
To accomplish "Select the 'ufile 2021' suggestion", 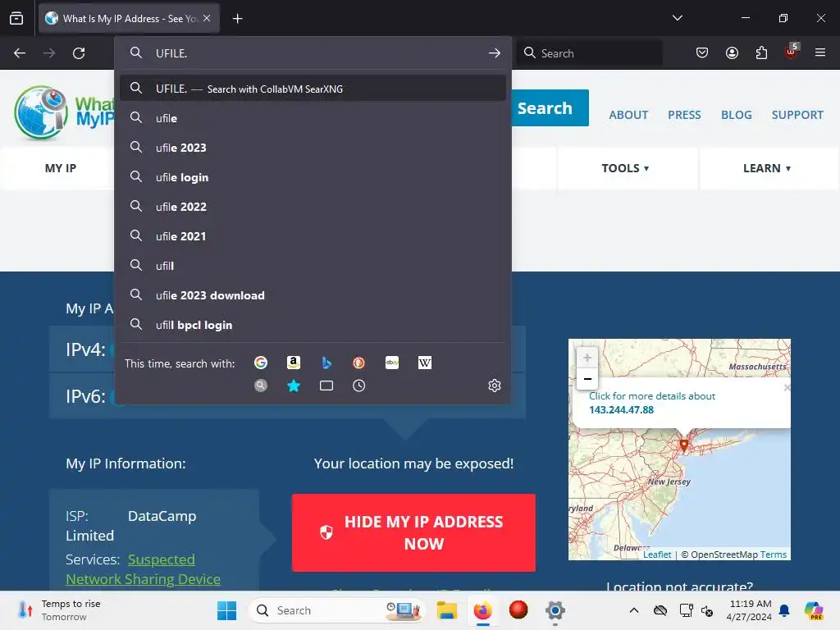I will tap(313, 235).
